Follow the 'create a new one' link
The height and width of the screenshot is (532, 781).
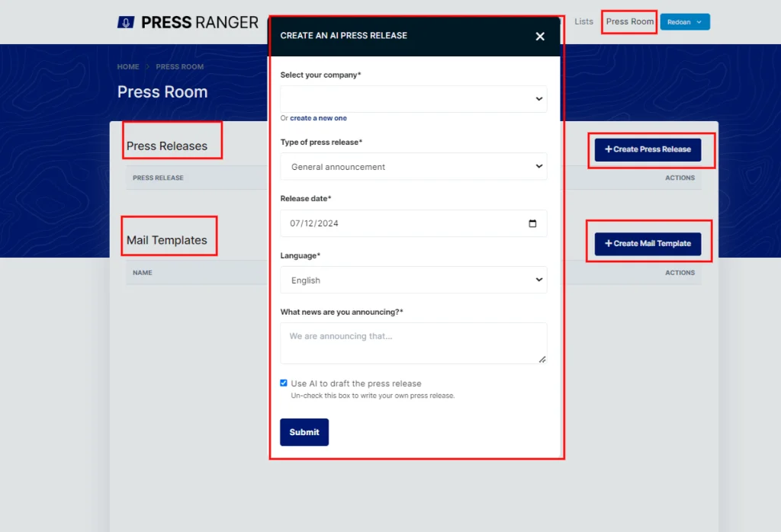pyautogui.click(x=318, y=118)
